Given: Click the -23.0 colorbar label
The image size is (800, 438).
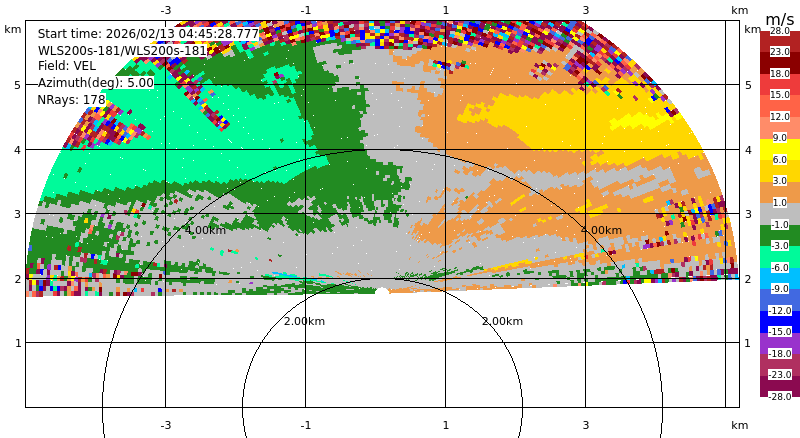Looking at the screenshot, I should pos(780,374).
